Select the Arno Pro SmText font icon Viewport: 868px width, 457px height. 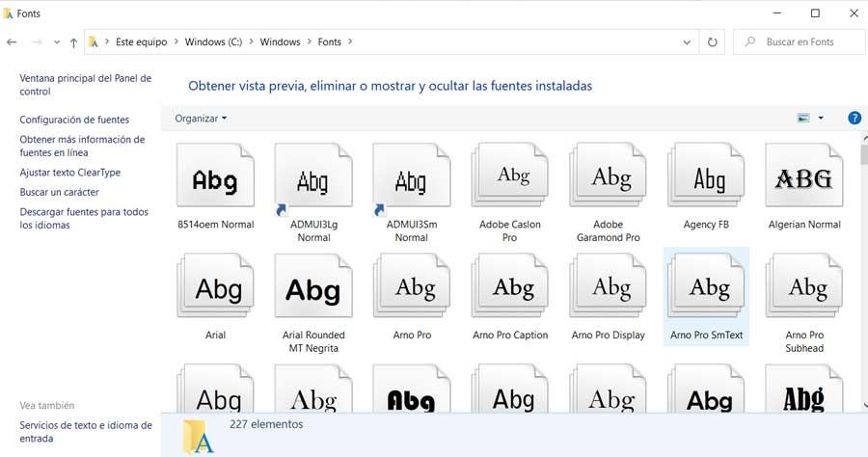tap(706, 286)
